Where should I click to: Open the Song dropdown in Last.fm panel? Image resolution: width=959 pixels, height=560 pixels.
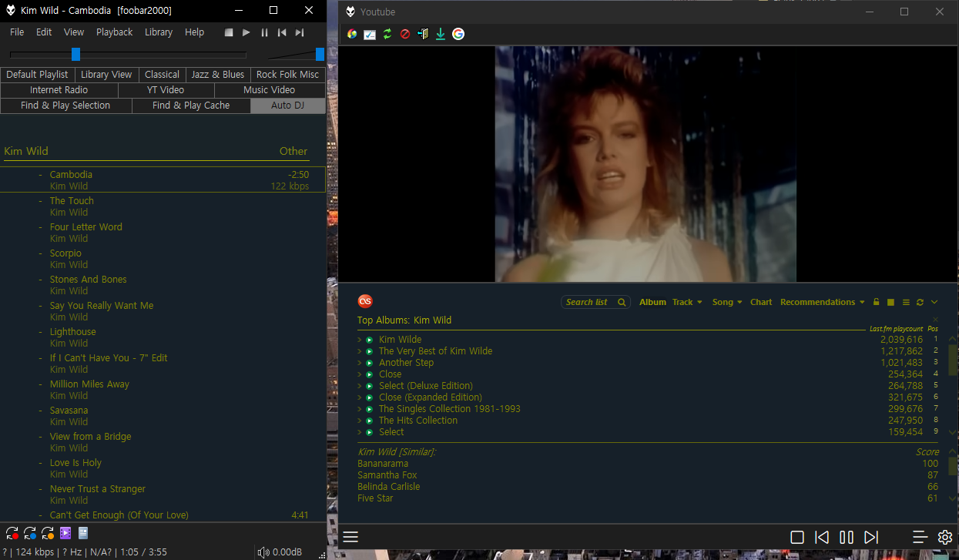click(727, 302)
